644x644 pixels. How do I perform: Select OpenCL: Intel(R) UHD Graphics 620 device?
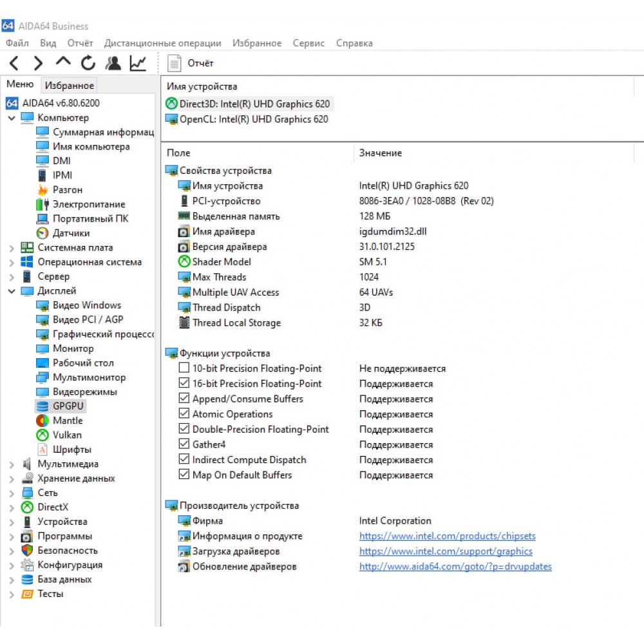tap(247, 119)
